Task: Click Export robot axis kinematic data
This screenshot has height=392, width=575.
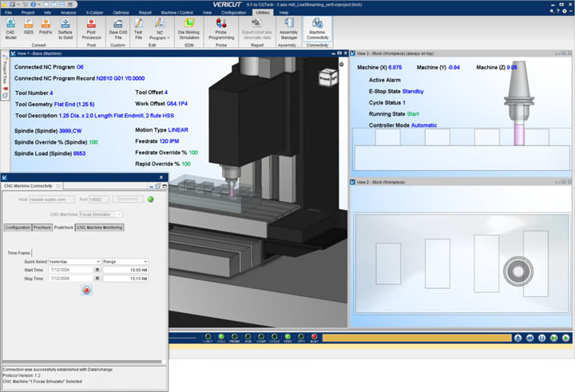Action: pos(256,29)
